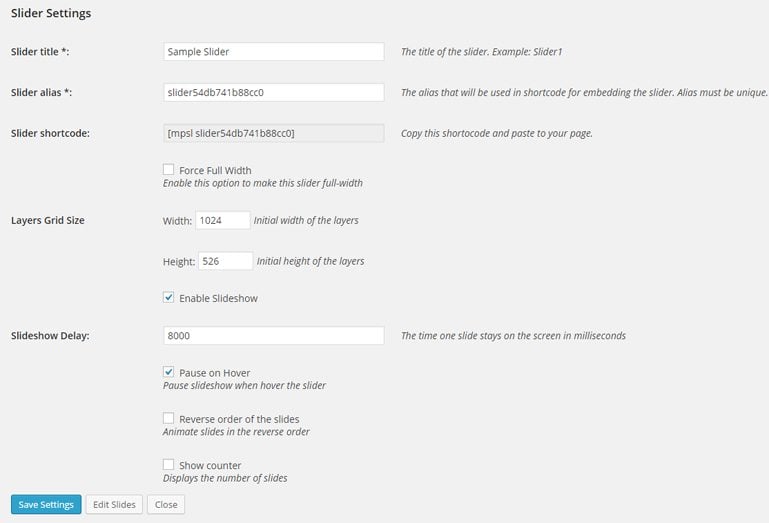The image size is (769, 523).
Task: Click the Slider Settings heading
Action: coord(51,14)
